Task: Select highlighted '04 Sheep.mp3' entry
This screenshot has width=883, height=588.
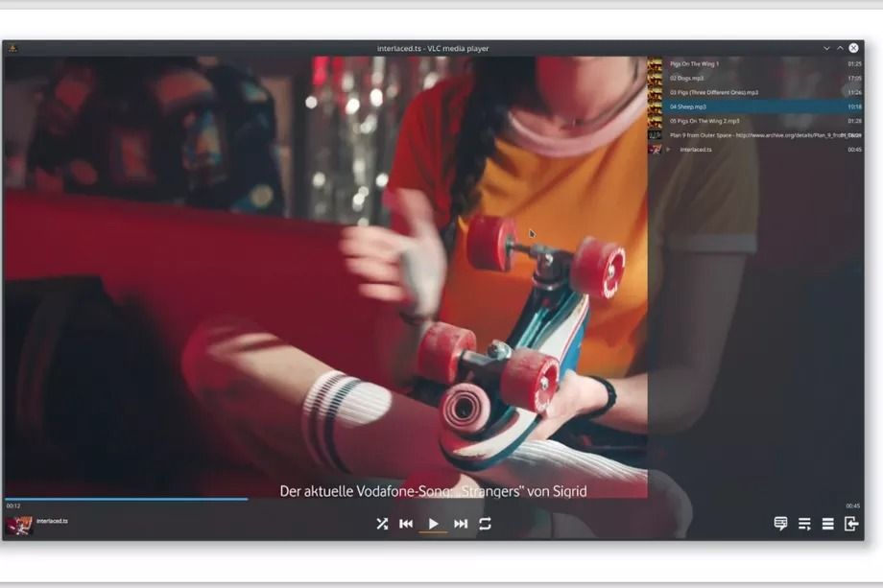Action: (x=688, y=106)
